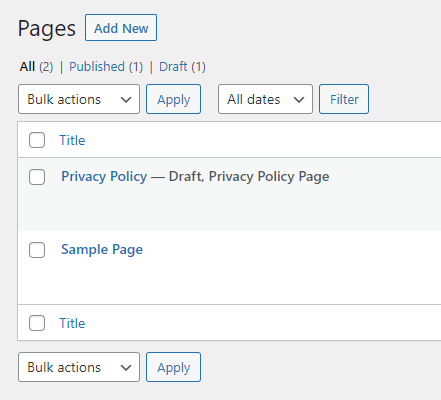
Task: Click the bottom Apply button
Action: pos(173,367)
